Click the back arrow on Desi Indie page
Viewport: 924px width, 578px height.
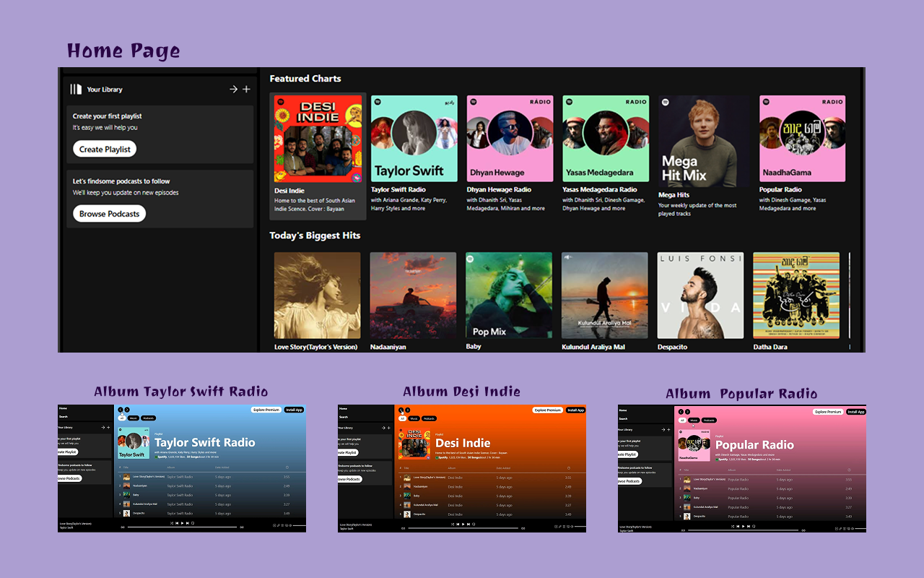pos(401,410)
